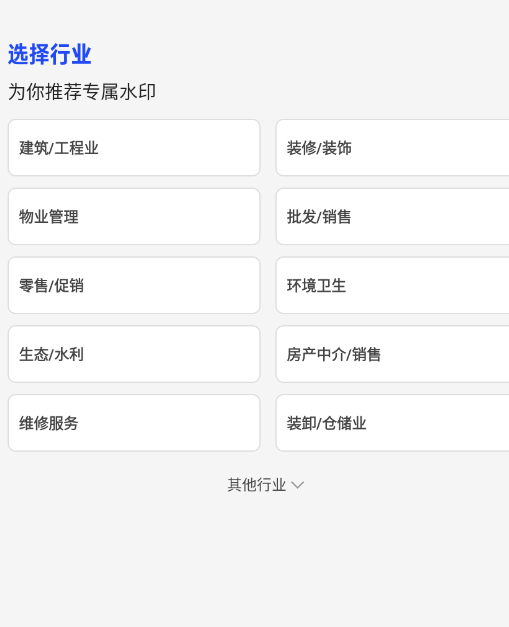Viewport: 509px width, 627px height.
Task: Choose 房产中介/销售 as industry
Action: point(392,354)
